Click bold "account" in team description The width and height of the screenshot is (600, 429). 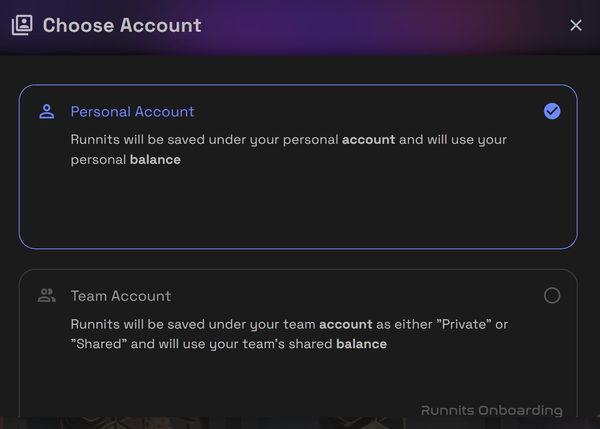[344, 325]
